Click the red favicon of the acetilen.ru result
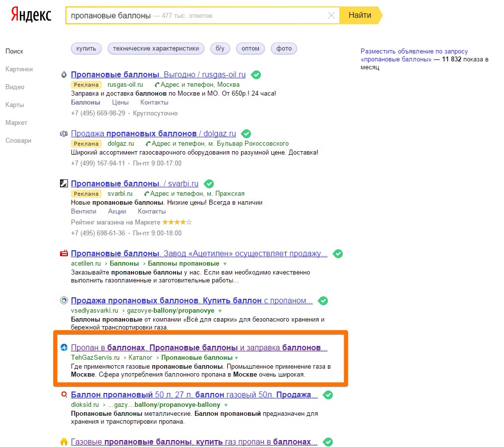The width and height of the screenshot is (504, 447). [63, 254]
